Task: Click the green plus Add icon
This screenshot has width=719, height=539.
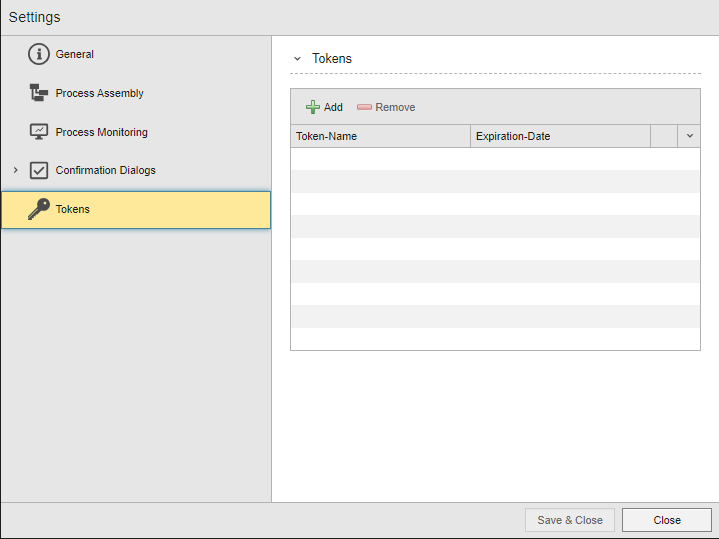Action: (x=313, y=107)
